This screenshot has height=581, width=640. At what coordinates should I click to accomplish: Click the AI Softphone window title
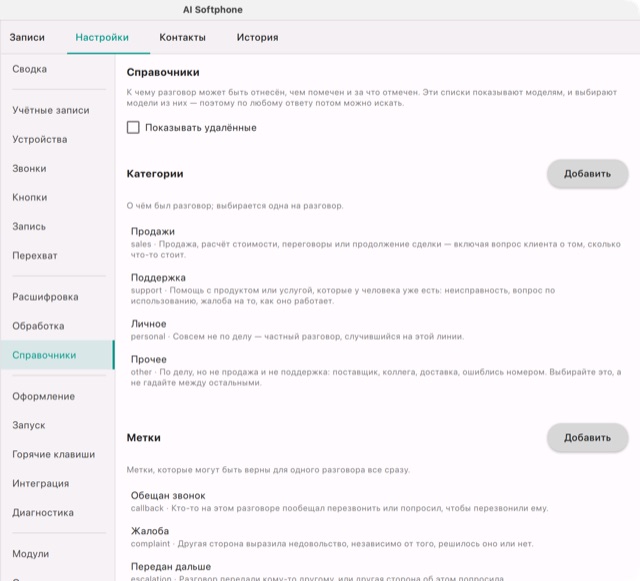point(213,9)
